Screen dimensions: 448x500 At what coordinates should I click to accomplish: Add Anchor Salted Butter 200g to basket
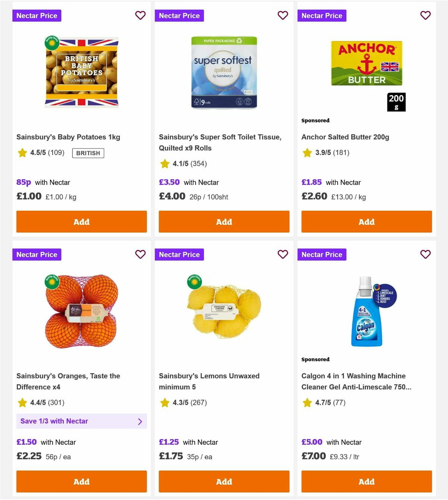pyautogui.click(x=366, y=221)
